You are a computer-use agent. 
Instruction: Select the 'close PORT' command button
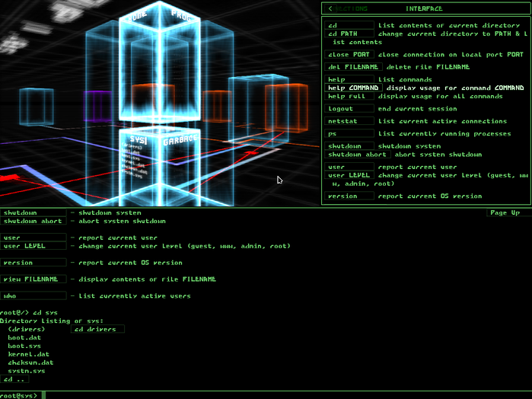[x=349, y=55]
